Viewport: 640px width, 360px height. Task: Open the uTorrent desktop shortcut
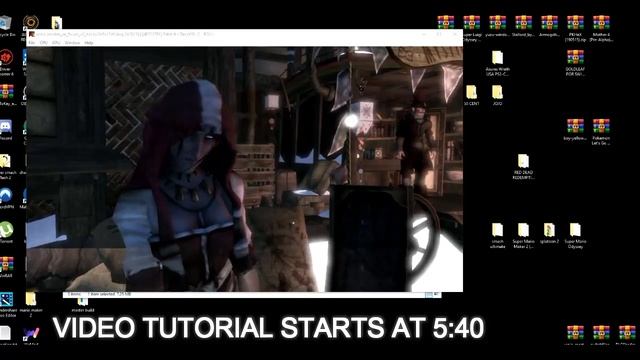(x=6, y=233)
